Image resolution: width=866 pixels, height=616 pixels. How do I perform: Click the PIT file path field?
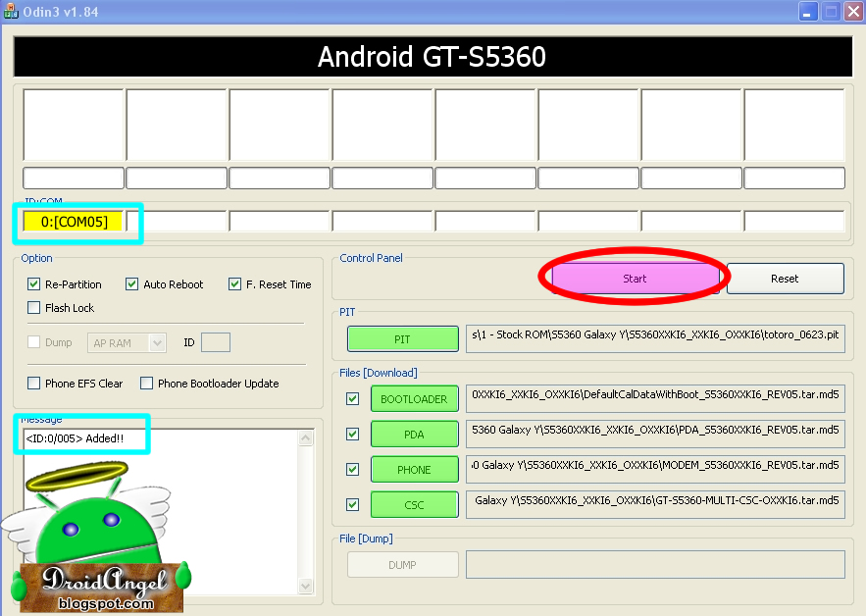pos(655,338)
